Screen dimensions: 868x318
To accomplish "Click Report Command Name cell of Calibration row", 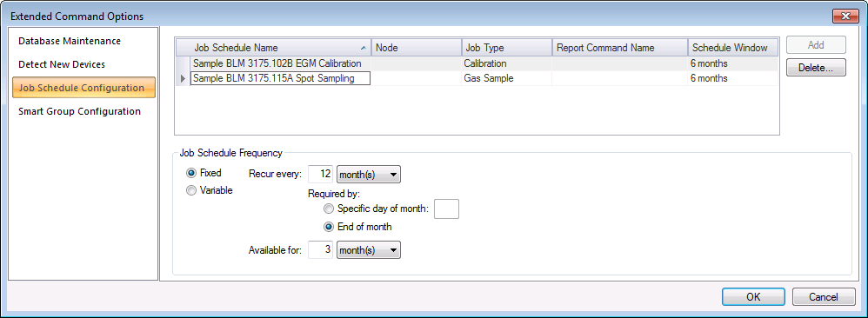I will pyautogui.click(x=620, y=63).
